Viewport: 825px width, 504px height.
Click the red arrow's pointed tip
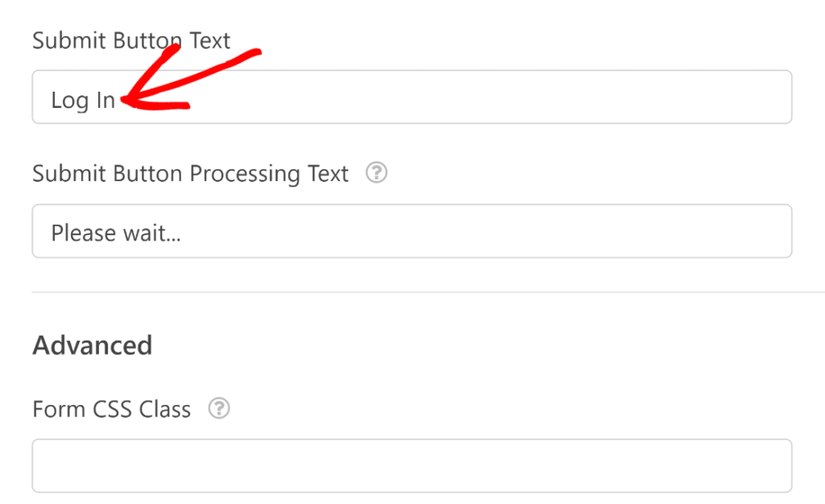pyautogui.click(x=124, y=101)
